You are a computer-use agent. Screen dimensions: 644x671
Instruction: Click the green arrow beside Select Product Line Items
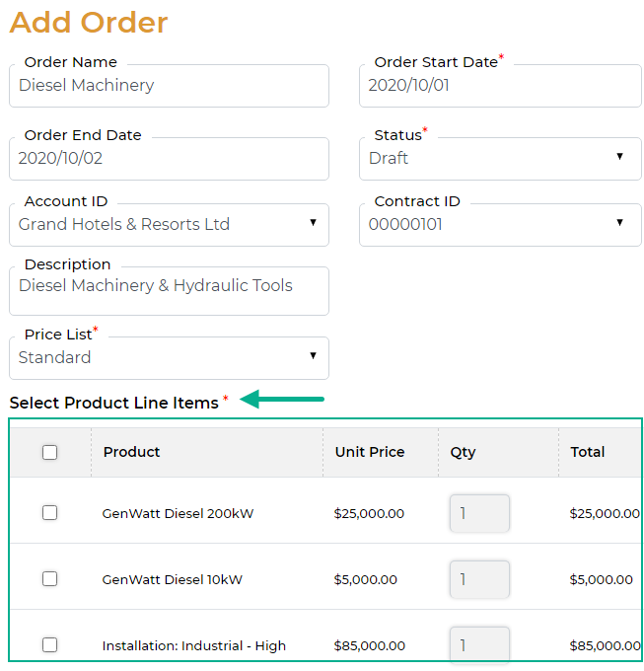pos(282,400)
